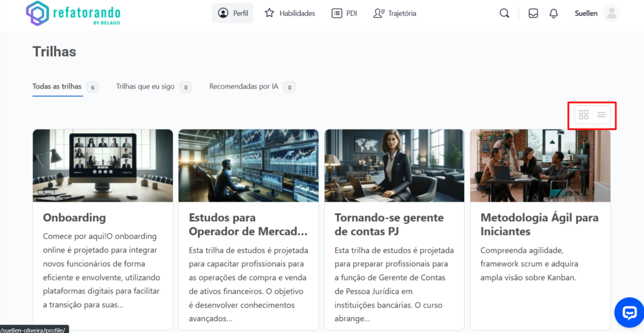The width and height of the screenshot is (644, 333).
Task: Switch to list view layout
Action: [601, 115]
